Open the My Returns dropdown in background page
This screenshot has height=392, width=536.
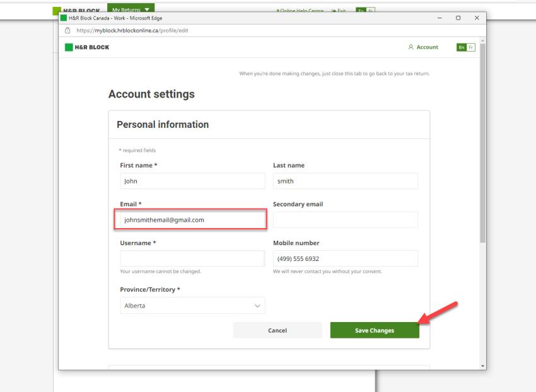pos(131,9)
